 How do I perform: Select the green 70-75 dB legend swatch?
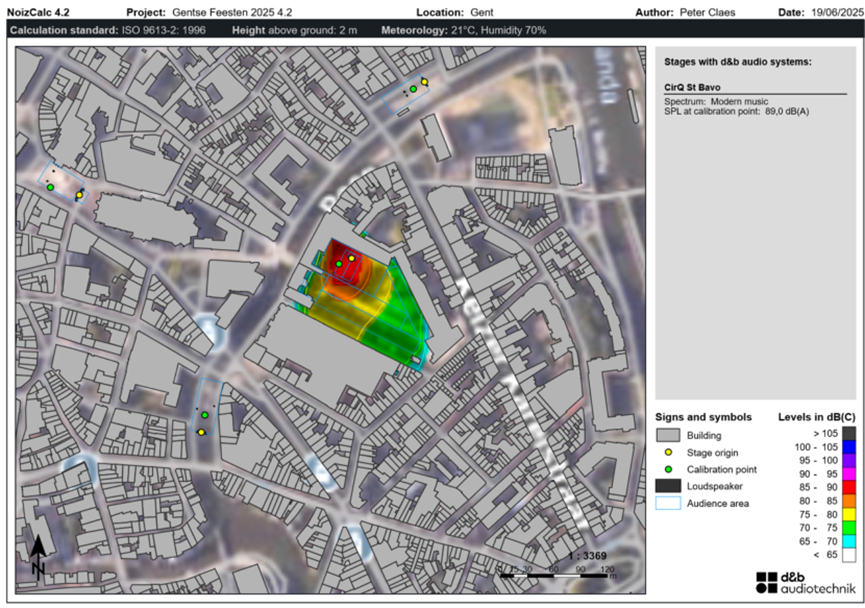(848, 527)
